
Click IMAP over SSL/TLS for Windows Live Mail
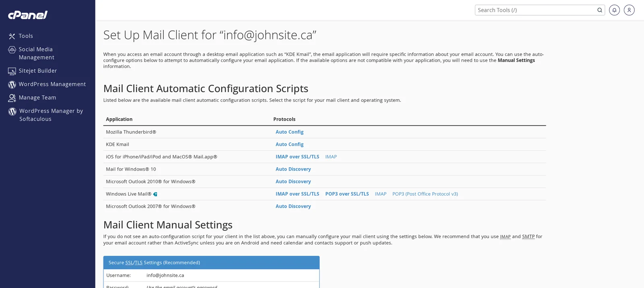297,194
